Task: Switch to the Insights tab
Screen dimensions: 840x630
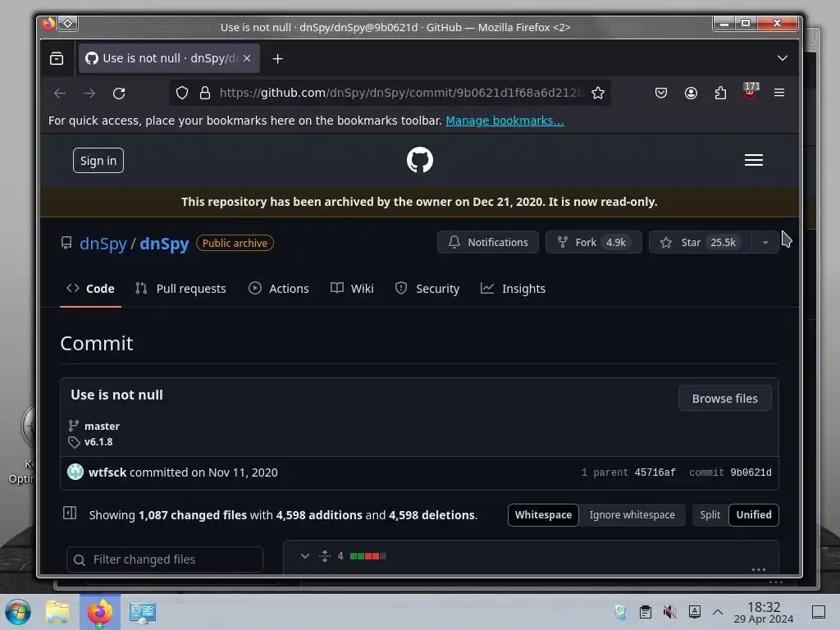Action: (513, 289)
